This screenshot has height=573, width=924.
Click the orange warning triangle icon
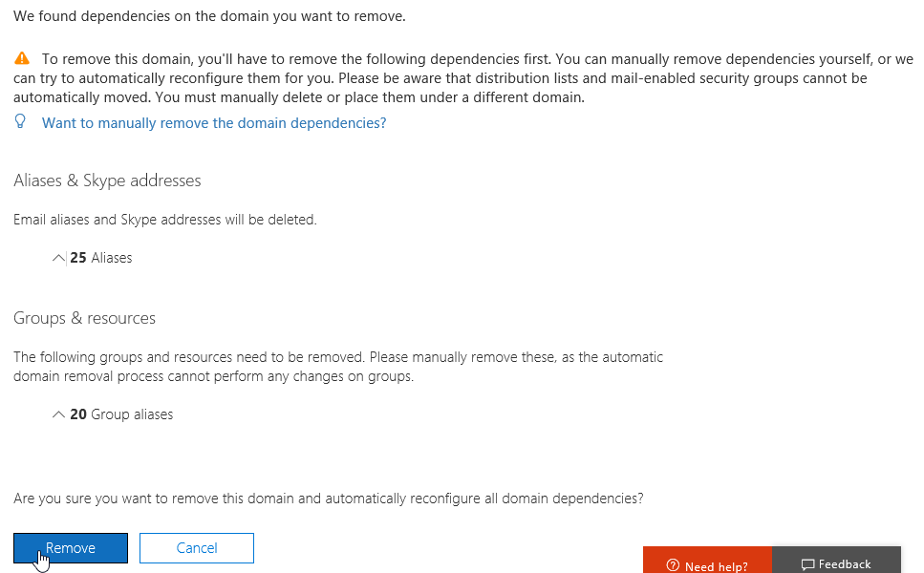pos(22,58)
